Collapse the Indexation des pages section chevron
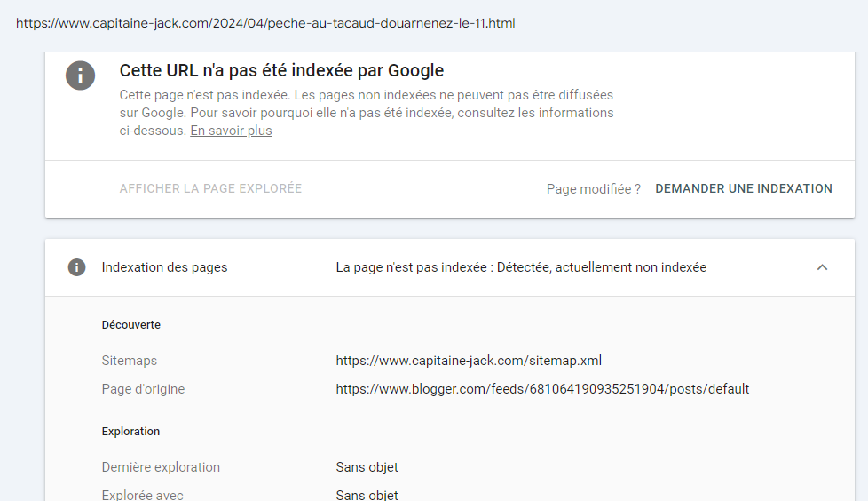The width and height of the screenshot is (868, 501). tap(822, 267)
